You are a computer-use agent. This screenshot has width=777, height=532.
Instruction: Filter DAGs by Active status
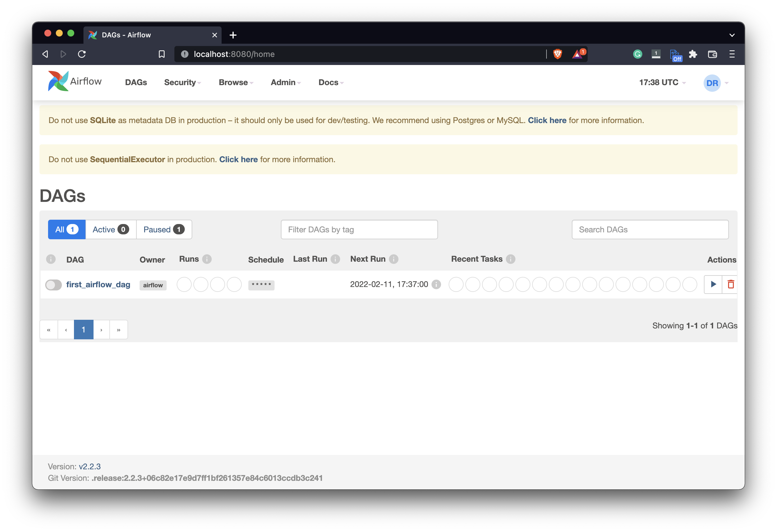tap(110, 229)
